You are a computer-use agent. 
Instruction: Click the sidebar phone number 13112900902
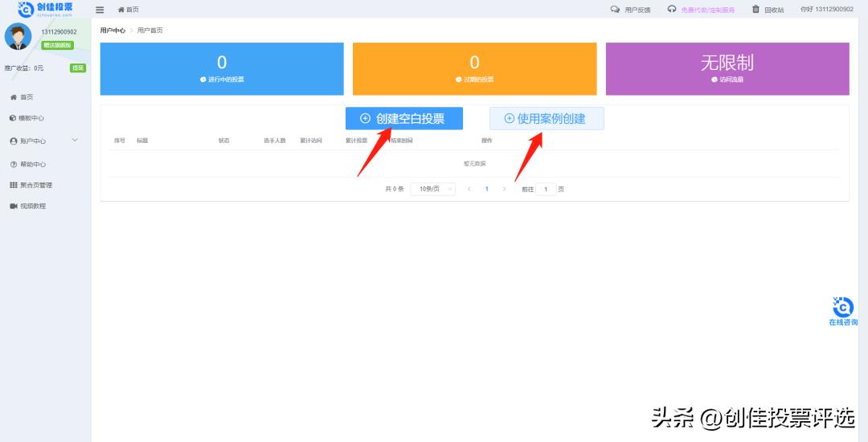click(59, 32)
